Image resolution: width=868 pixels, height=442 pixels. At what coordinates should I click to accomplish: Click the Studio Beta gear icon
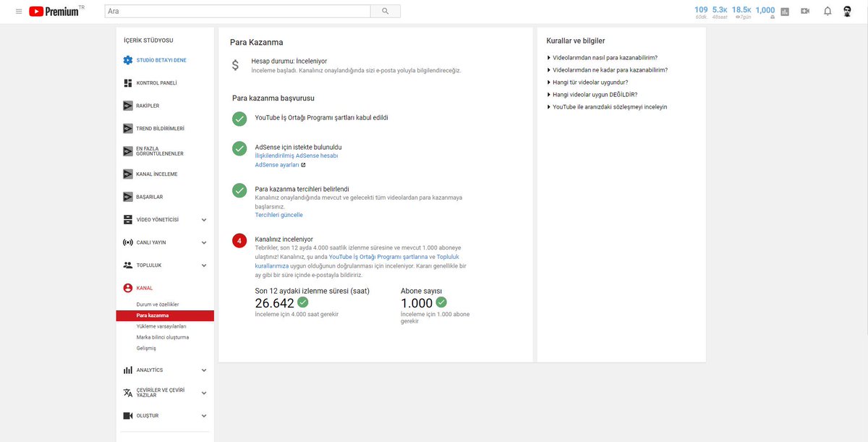click(x=128, y=60)
